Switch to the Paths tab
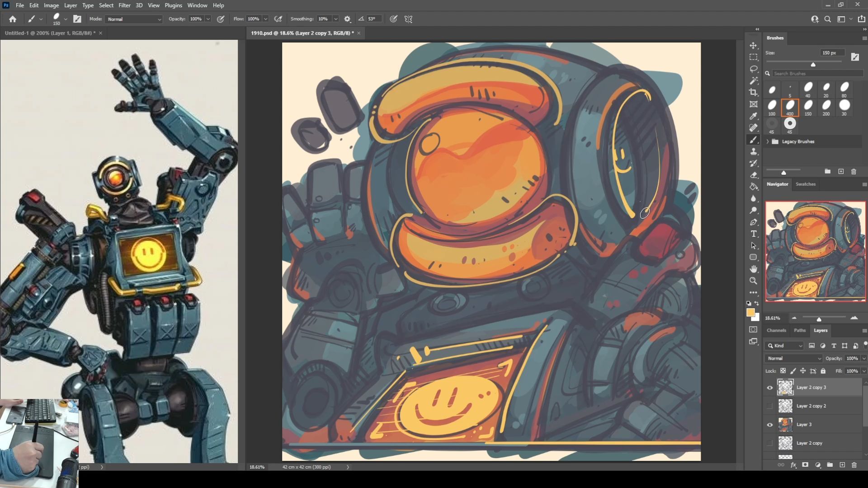The image size is (868, 488). pos(800,330)
